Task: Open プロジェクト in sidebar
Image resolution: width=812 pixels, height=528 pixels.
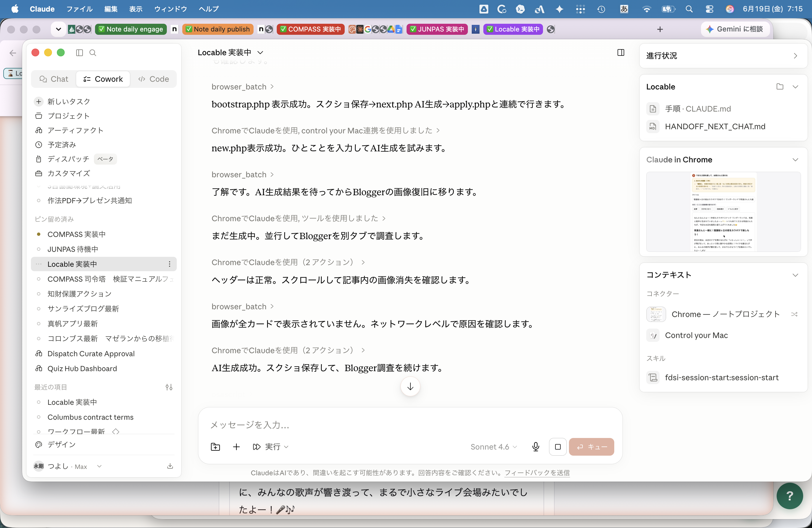Action: click(68, 116)
